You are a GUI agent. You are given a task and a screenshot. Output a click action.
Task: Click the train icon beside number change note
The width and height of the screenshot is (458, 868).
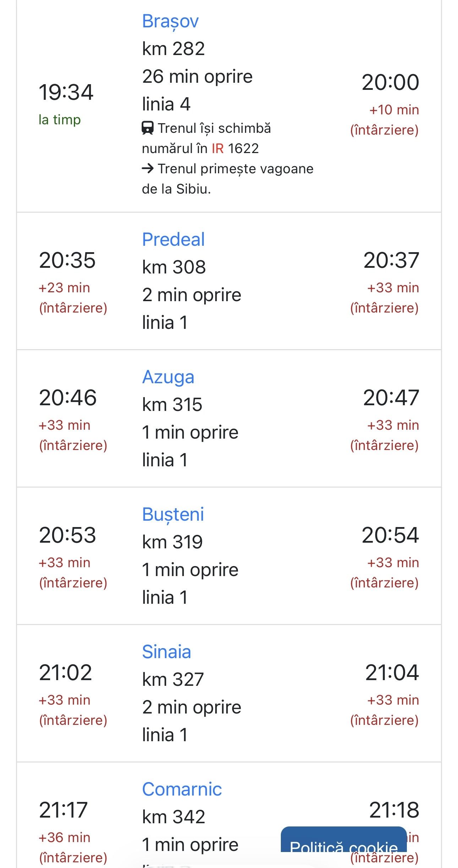[148, 128]
